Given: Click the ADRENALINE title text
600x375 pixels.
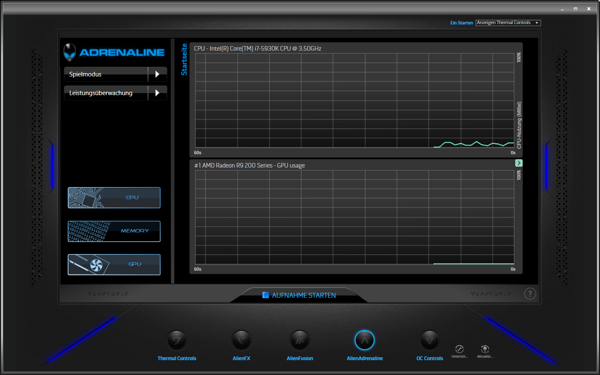Looking at the screenshot, I should coord(122,52).
